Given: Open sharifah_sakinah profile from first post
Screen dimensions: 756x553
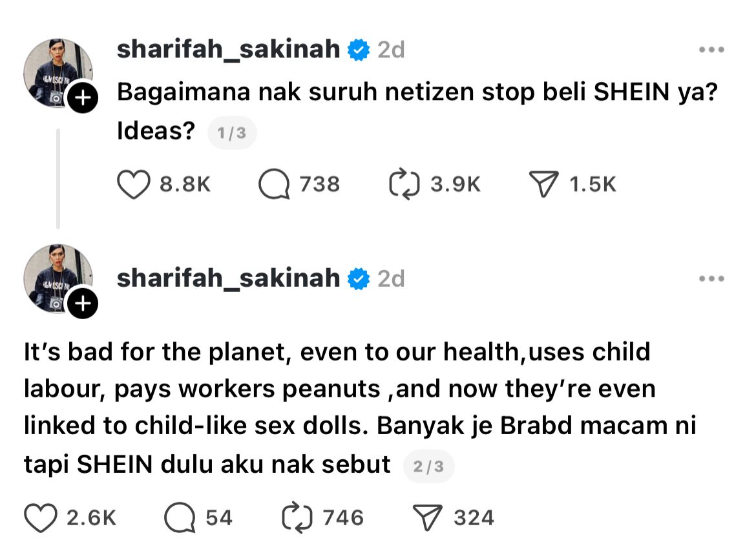Looking at the screenshot, I should coord(228,50).
